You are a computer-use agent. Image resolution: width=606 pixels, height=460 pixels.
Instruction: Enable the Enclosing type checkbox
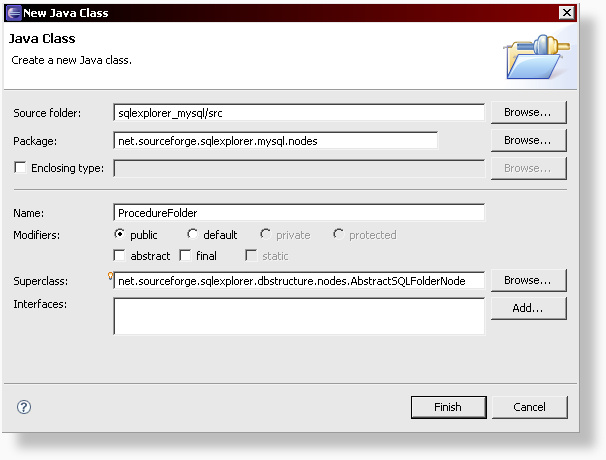(x=20, y=168)
